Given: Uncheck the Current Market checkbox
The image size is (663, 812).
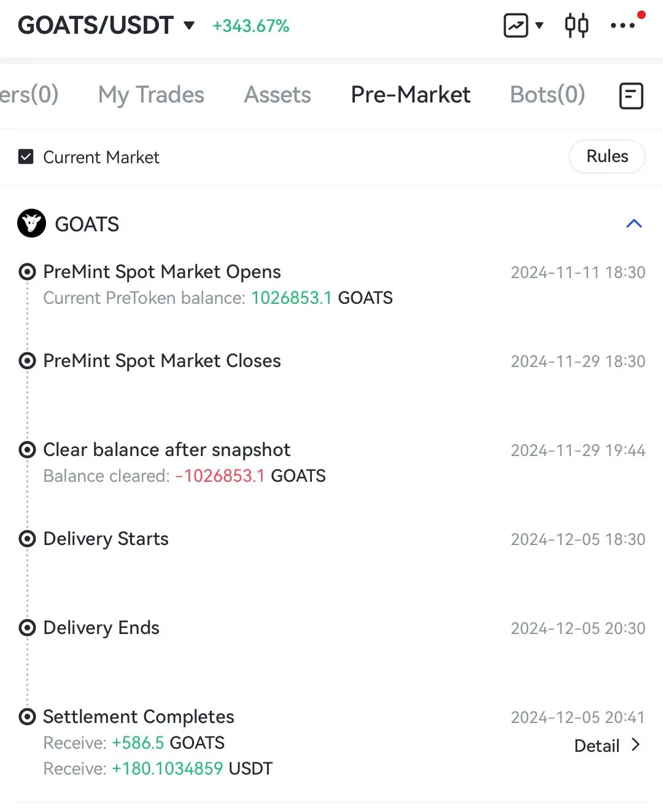Looking at the screenshot, I should 26,157.
